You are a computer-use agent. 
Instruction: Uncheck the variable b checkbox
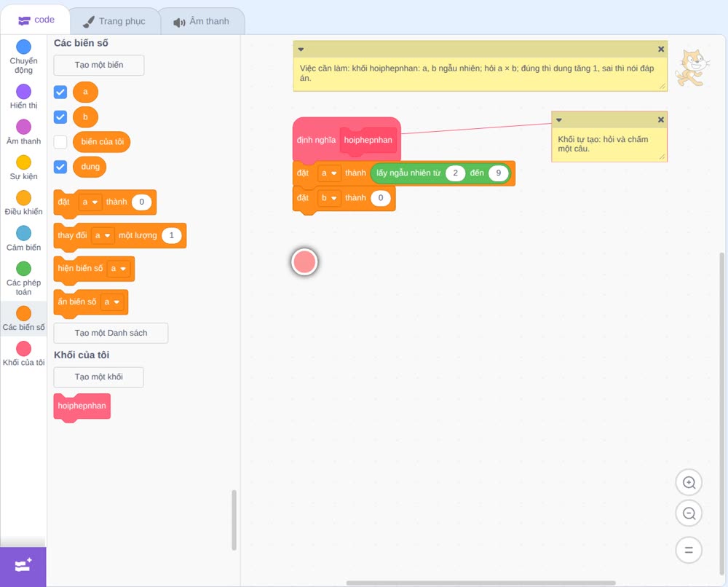60,117
